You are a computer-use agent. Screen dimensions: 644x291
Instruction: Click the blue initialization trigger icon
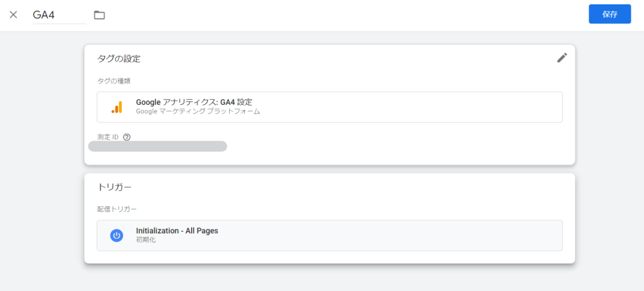(116, 235)
